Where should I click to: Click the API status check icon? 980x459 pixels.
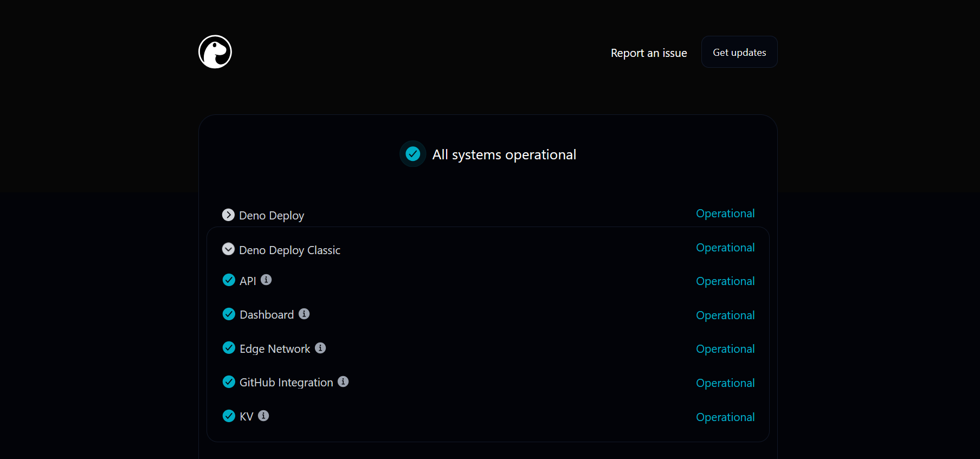(229, 280)
